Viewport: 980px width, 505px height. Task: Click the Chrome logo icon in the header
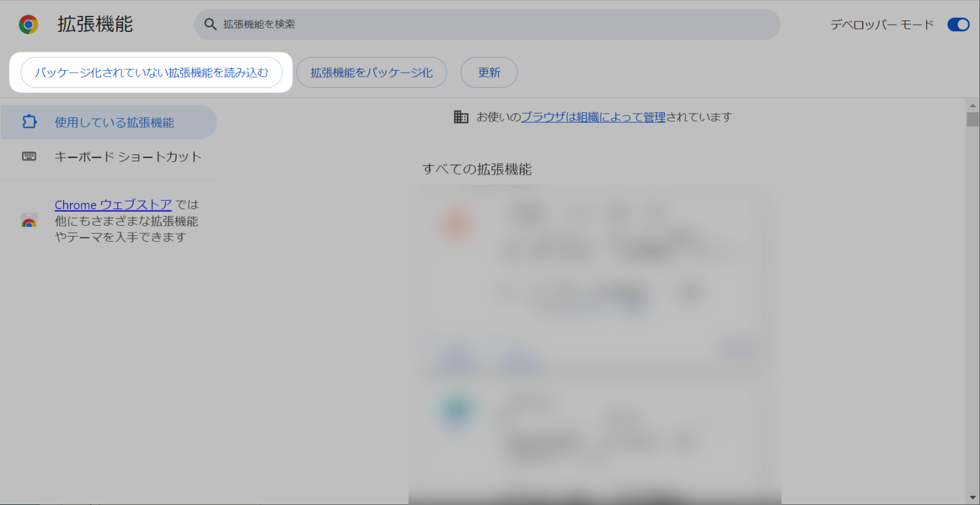(27, 24)
